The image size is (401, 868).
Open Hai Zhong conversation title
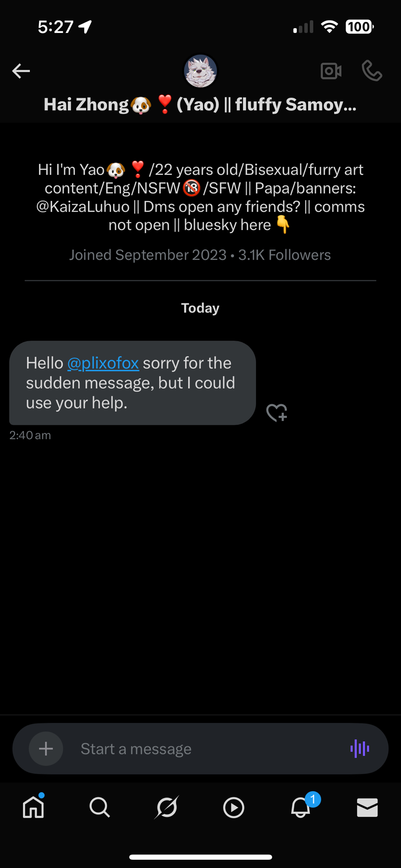200,105
